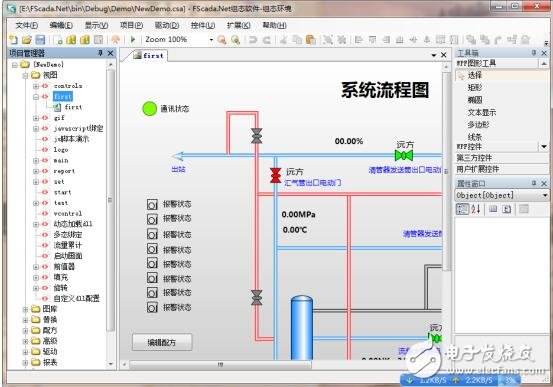Pin the 项目管理器 panel
The height and width of the screenshot is (387, 553).
tap(100, 53)
